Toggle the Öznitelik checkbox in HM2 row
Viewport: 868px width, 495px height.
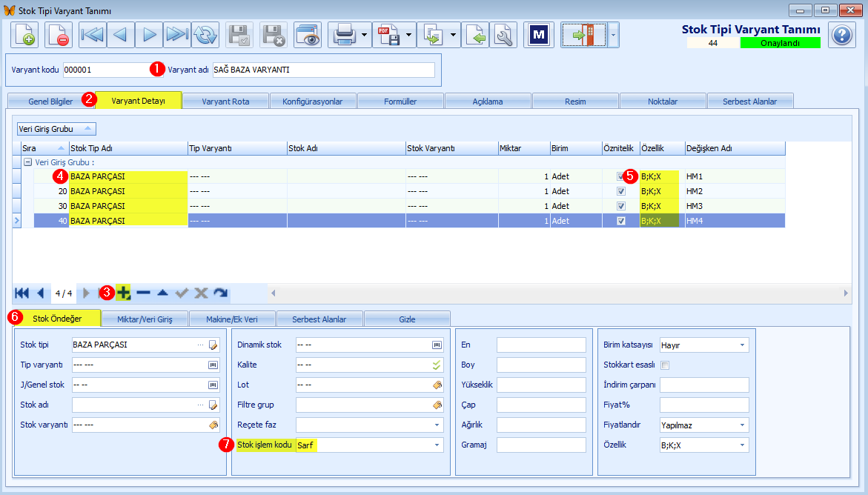pyautogui.click(x=621, y=191)
